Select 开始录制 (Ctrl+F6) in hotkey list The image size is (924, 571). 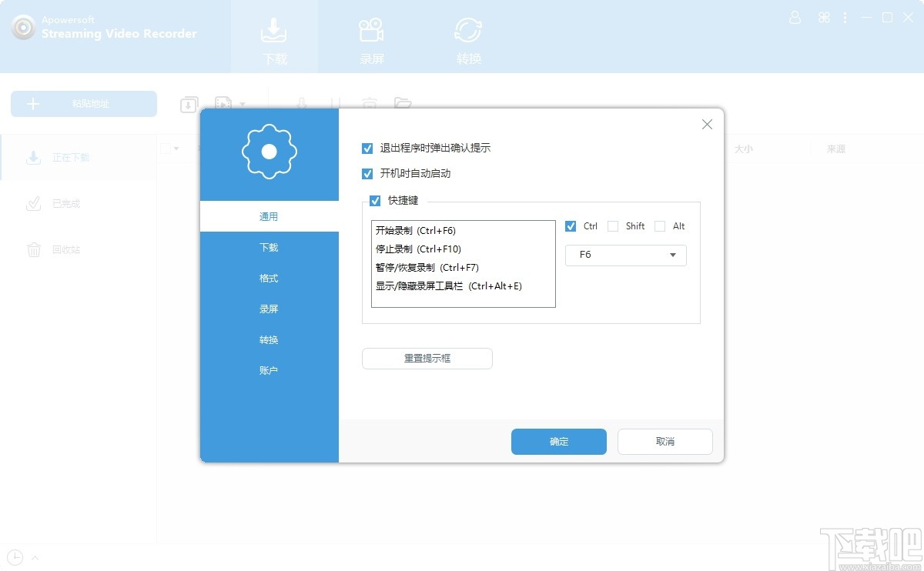414,230
